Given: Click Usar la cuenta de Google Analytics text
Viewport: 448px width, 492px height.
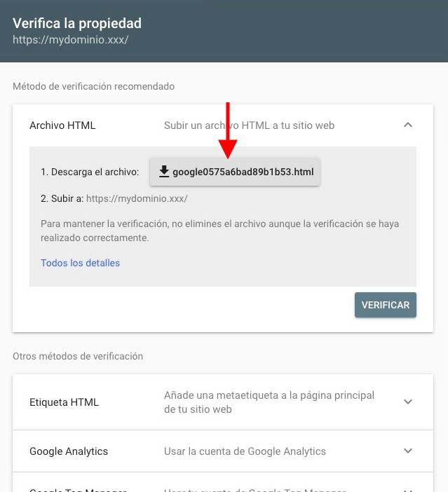Looking at the screenshot, I should [245, 451].
